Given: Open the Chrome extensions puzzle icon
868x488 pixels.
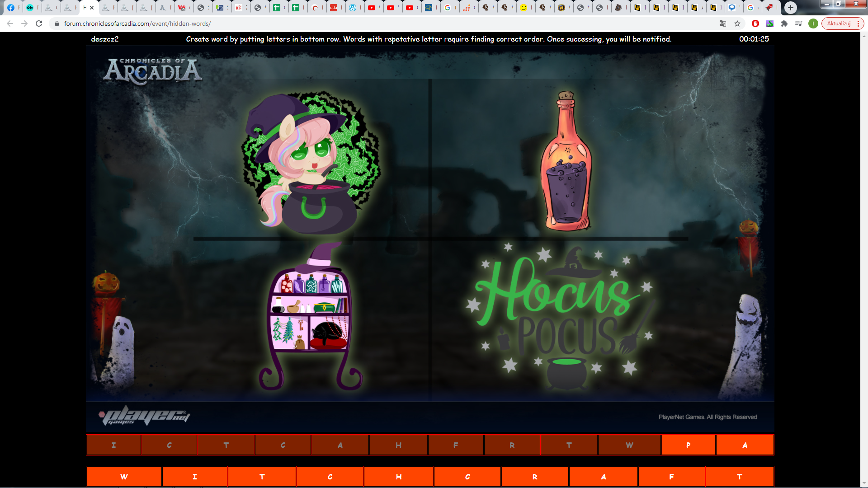Looking at the screenshot, I should click(784, 23).
